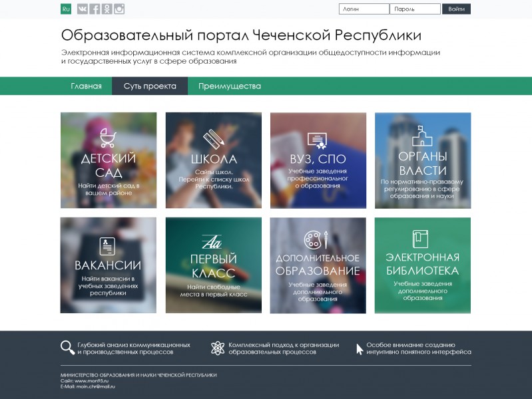Click text Найти свободные места в первый класс
This screenshot has height=399, width=532.
(214, 291)
